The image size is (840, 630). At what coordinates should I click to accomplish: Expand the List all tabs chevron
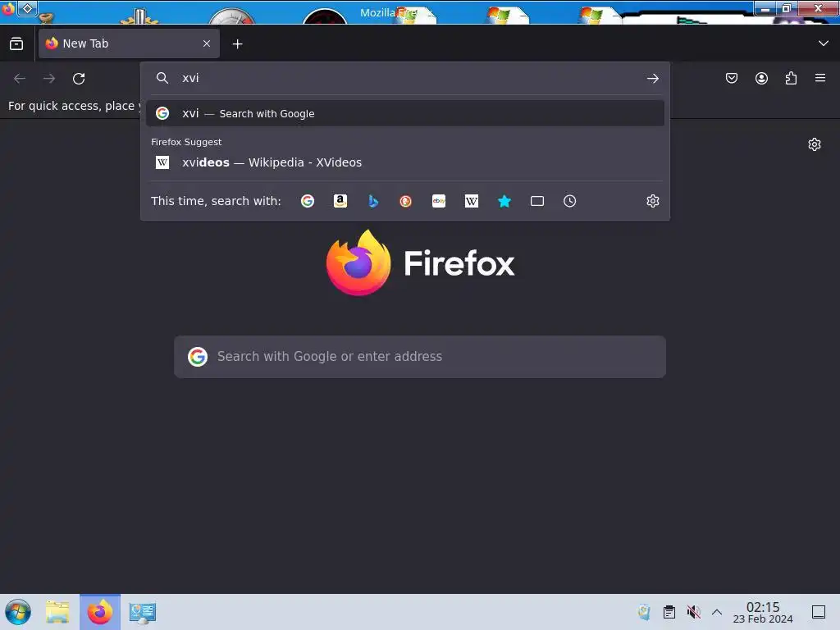point(823,43)
